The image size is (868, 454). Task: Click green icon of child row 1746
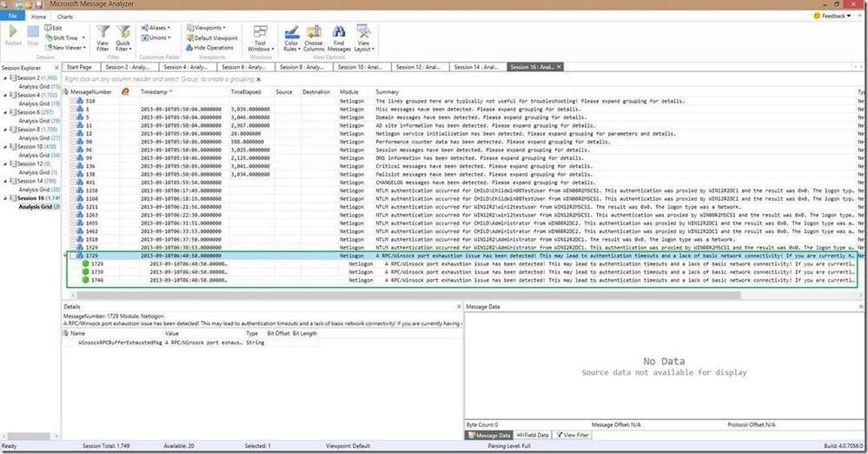[85, 280]
